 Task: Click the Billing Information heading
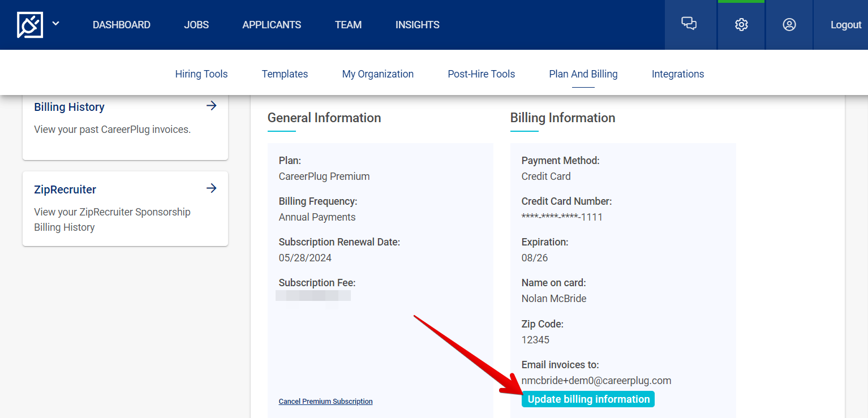[563, 118]
